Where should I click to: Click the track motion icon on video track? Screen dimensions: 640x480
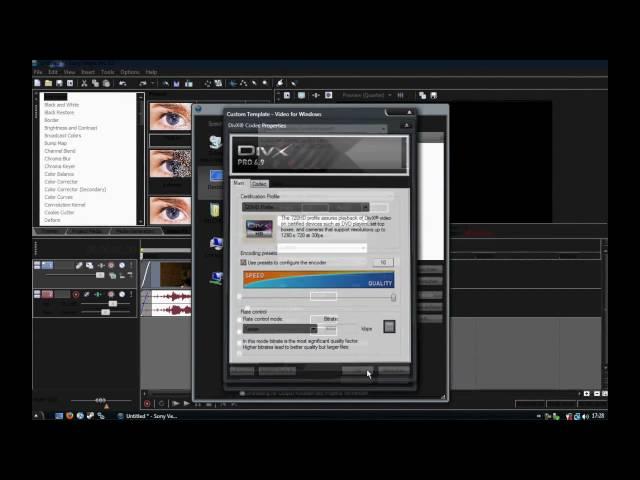(x=89, y=265)
